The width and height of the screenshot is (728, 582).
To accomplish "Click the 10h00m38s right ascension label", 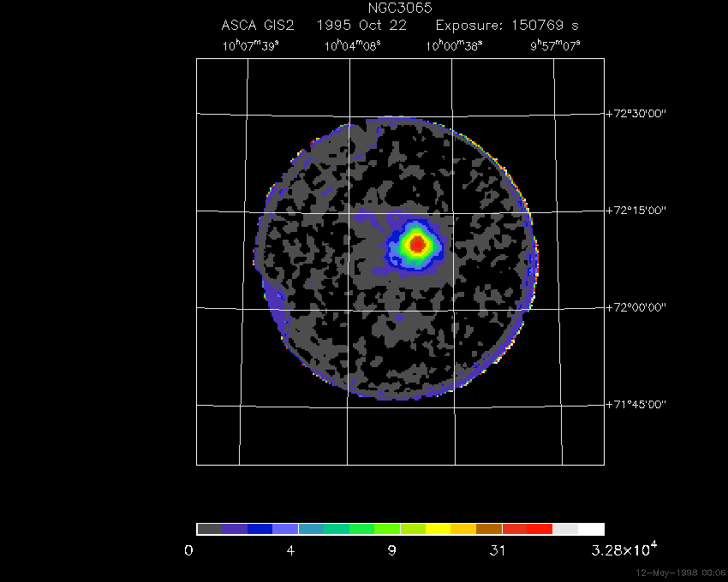I will point(454,45).
